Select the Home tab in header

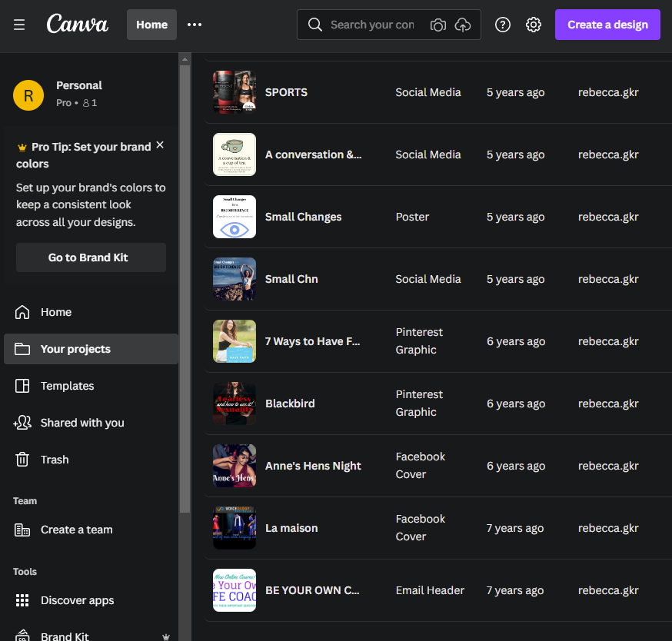(151, 25)
